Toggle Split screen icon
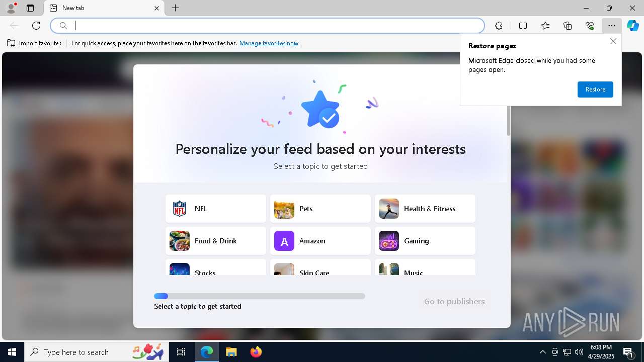 (x=523, y=26)
